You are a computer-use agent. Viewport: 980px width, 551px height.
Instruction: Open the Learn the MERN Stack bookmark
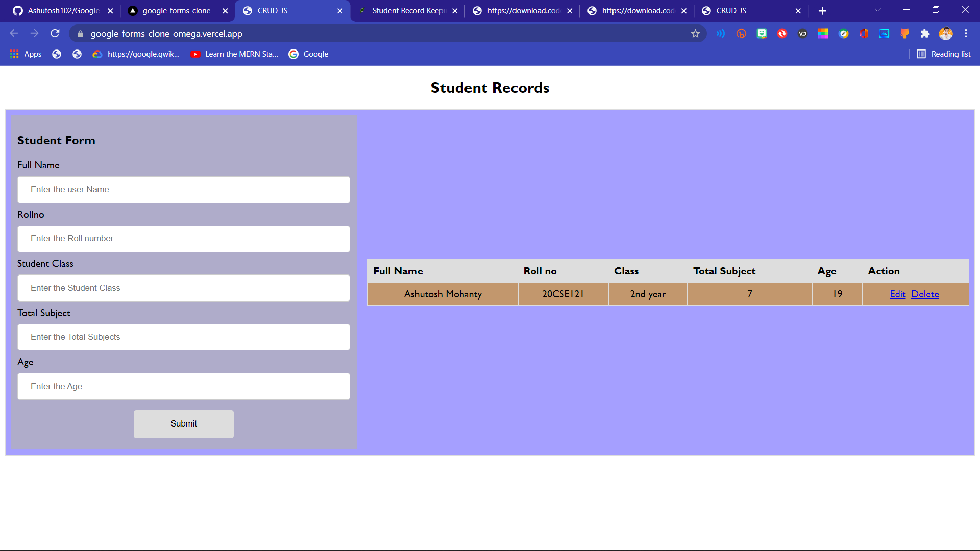[x=234, y=54]
